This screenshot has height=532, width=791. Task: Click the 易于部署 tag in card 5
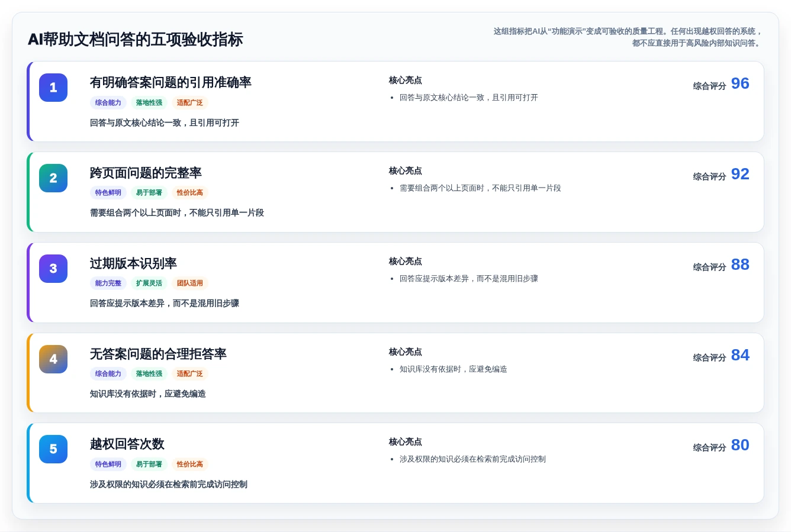click(x=149, y=465)
